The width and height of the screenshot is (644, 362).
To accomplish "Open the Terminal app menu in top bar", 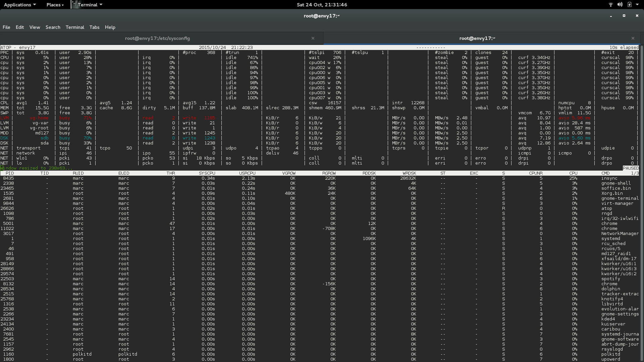I will tap(88, 5).
